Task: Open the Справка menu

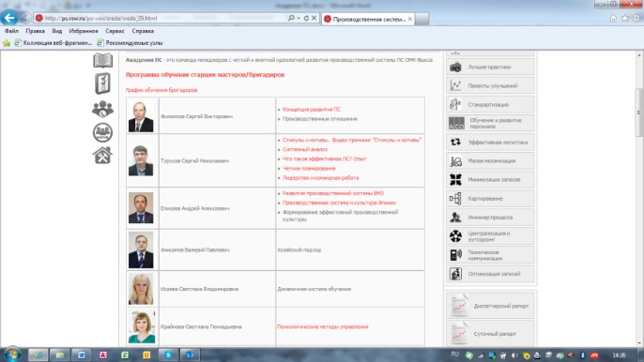Action: coord(143,31)
